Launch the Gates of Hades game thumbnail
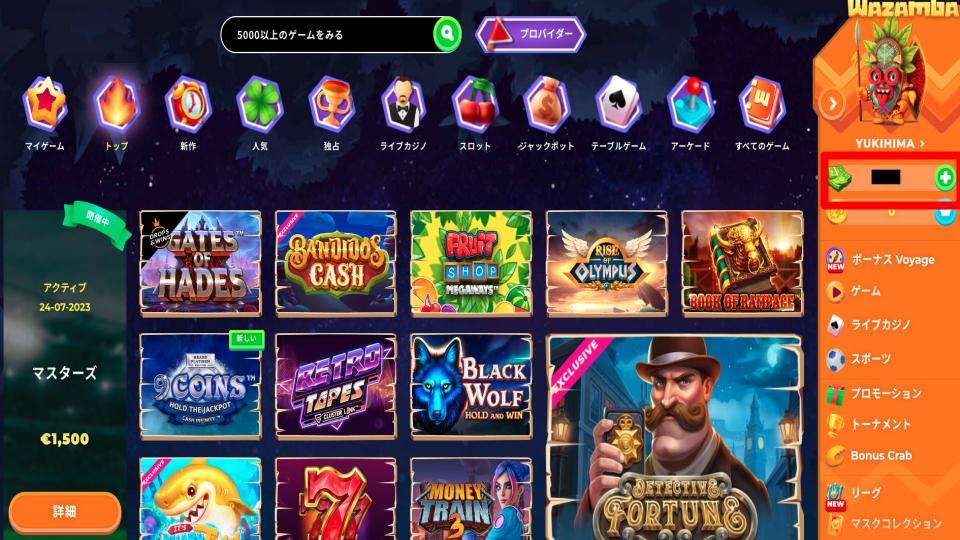Image resolution: width=960 pixels, height=540 pixels. coord(200,263)
